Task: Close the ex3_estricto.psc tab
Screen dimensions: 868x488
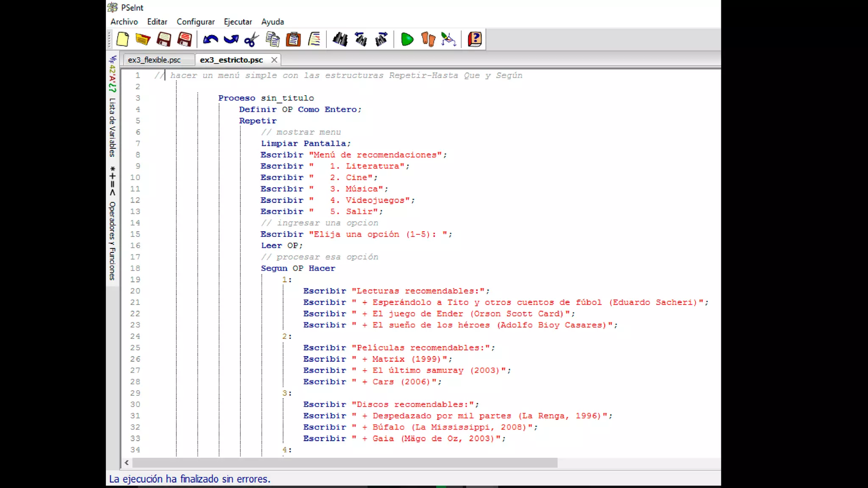Action: 274,60
